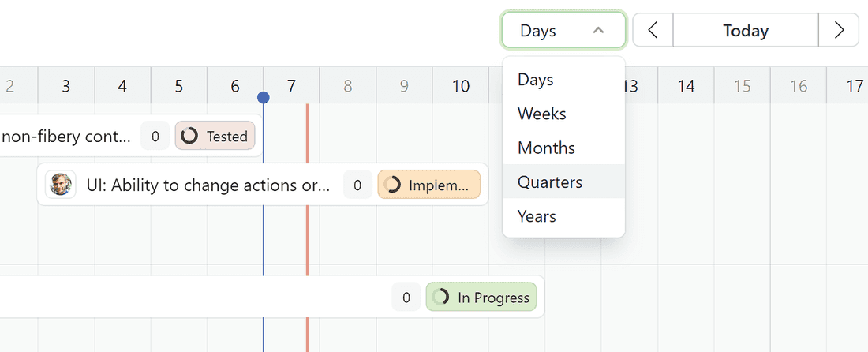Viewport: 868px width, 352px height.
Task: Jump to Today on the timeline
Action: tap(746, 31)
